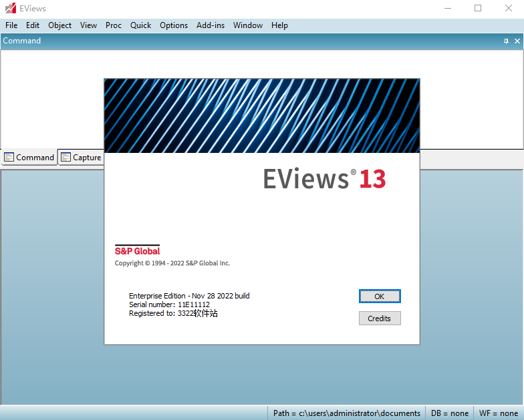
Task: Open the Edit menu
Action: (33, 25)
